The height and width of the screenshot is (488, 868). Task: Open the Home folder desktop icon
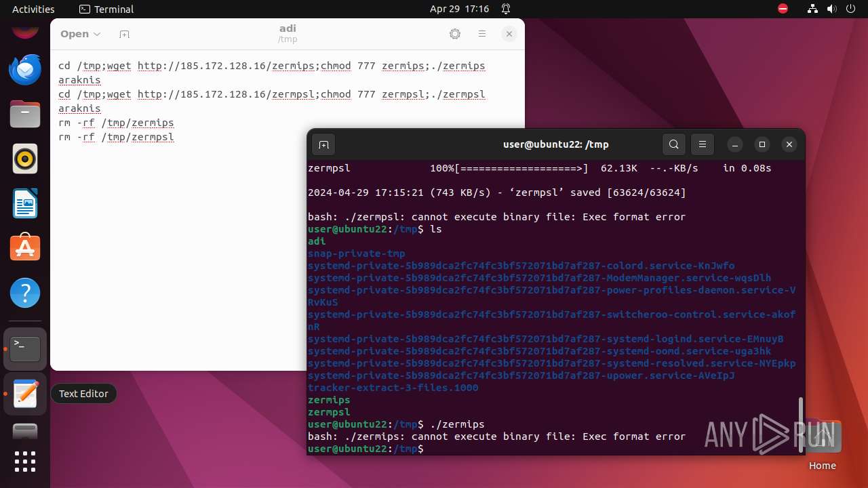(822, 446)
